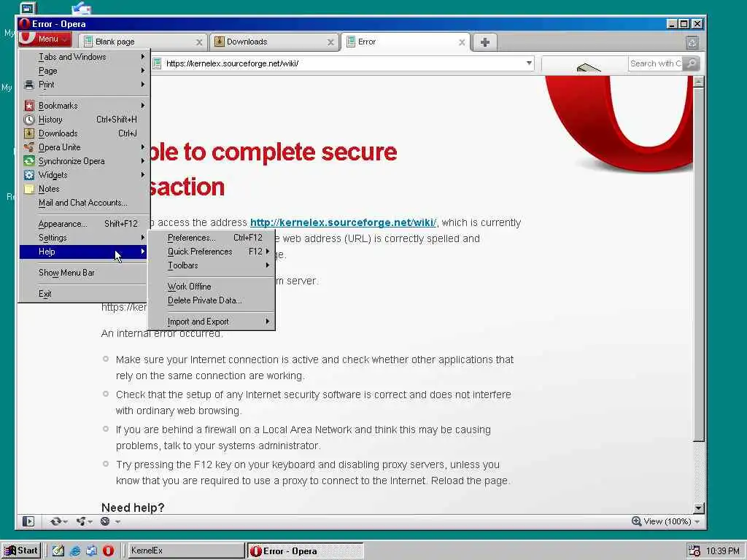Image resolution: width=747 pixels, height=560 pixels.
Task: Click the system tray scheduler icon
Action: (694, 551)
